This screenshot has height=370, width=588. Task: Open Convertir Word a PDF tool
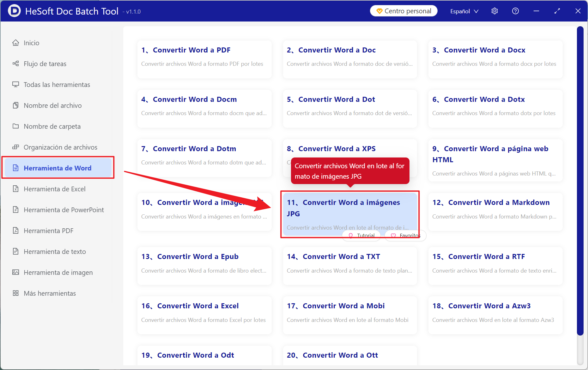click(204, 59)
